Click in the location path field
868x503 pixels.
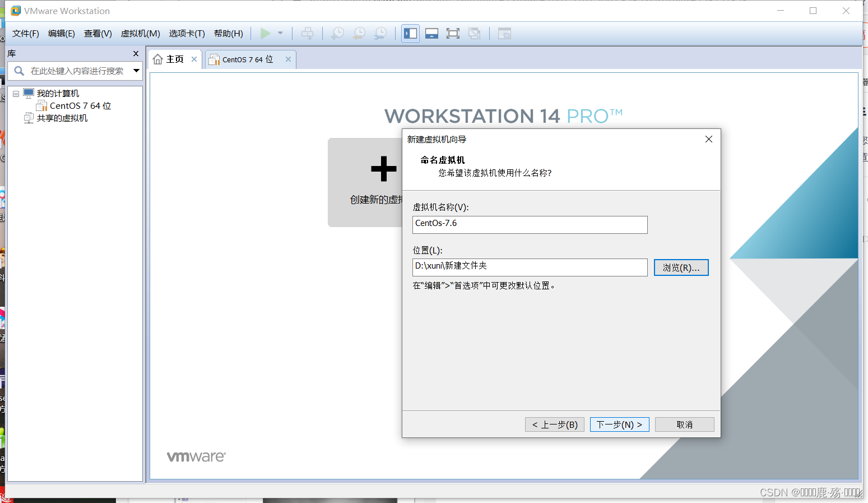[530, 267]
